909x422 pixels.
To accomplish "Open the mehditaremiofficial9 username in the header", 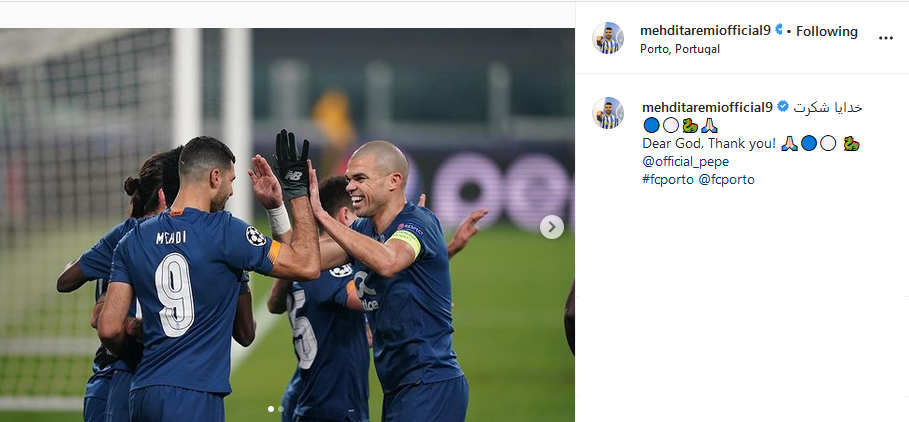I will (x=706, y=31).
